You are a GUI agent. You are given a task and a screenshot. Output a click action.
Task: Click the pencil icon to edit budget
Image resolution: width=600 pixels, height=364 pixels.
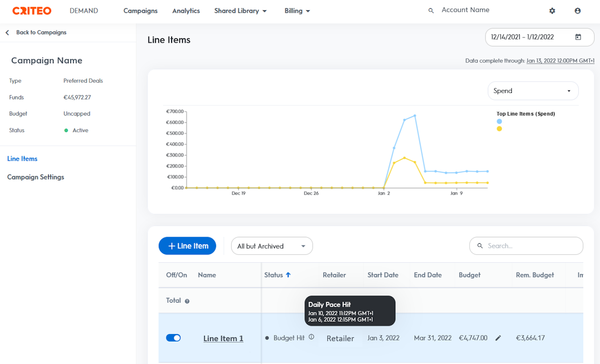click(x=498, y=338)
